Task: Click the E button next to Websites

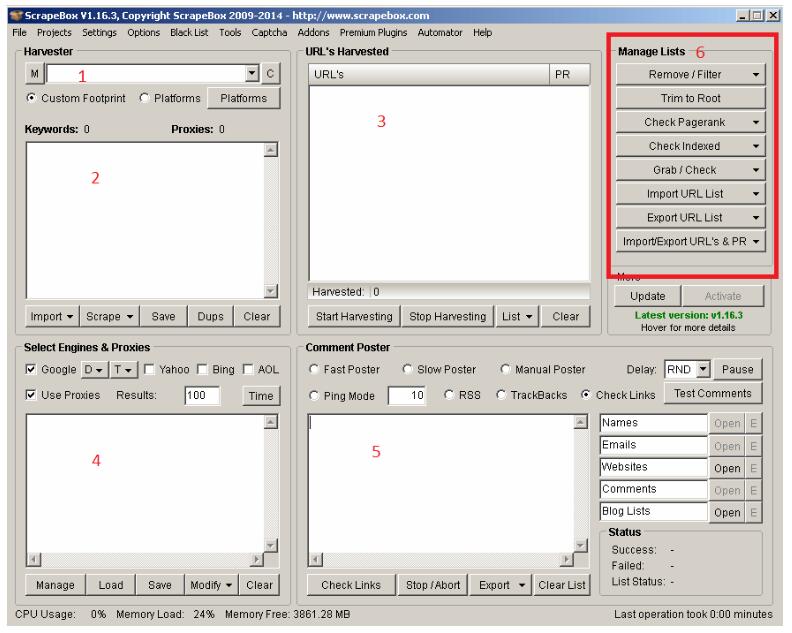Action: point(753,468)
